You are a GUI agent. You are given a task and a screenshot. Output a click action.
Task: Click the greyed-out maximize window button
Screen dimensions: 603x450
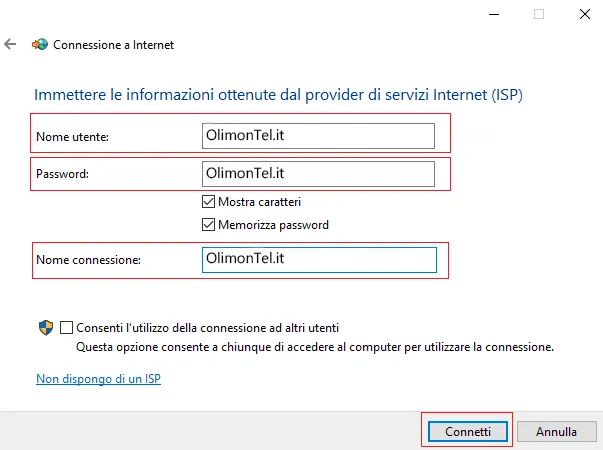(x=539, y=14)
